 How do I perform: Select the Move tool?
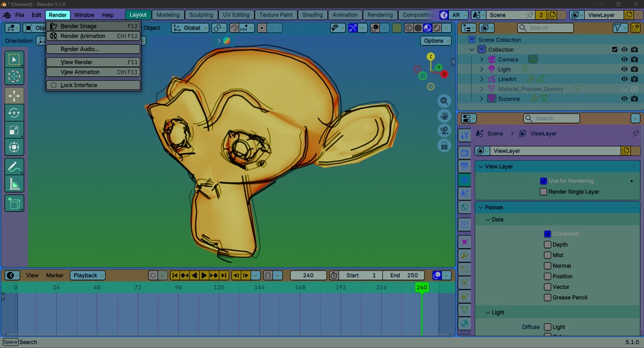coord(14,96)
